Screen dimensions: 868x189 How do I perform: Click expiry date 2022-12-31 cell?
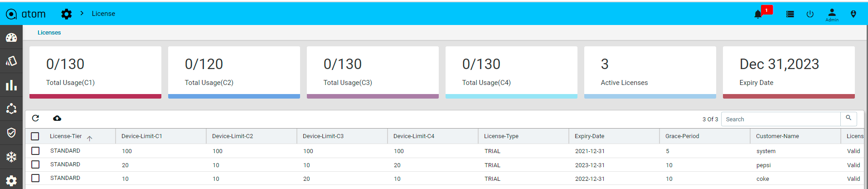click(590, 179)
